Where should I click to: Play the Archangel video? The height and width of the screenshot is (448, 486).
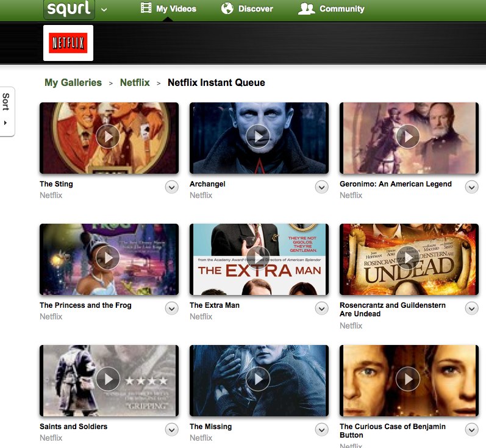tap(258, 137)
